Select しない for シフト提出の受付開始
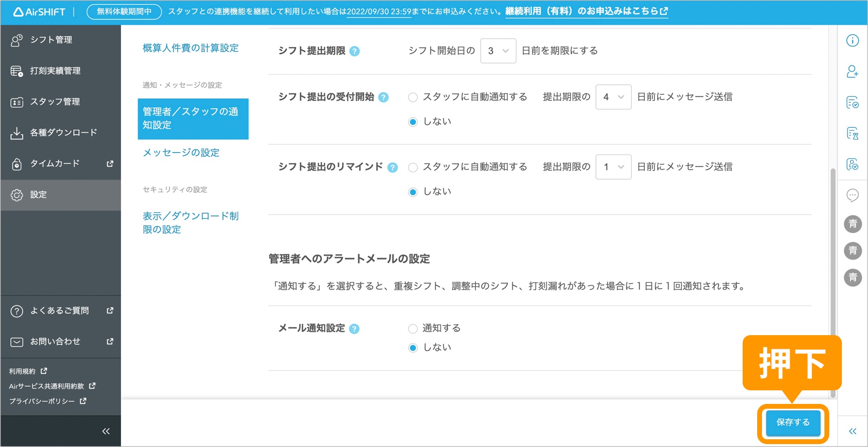This screenshot has height=447, width=868. pos(413,122)
